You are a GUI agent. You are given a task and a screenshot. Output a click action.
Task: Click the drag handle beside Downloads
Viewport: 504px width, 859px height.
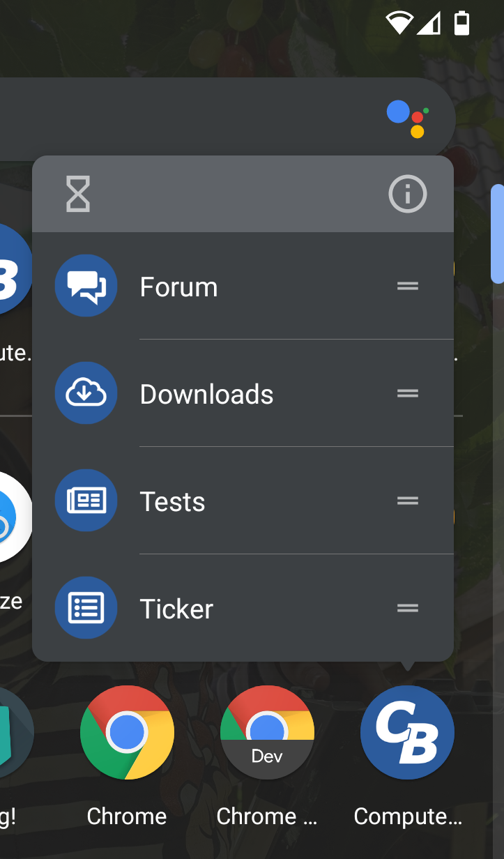pos(408,393)
